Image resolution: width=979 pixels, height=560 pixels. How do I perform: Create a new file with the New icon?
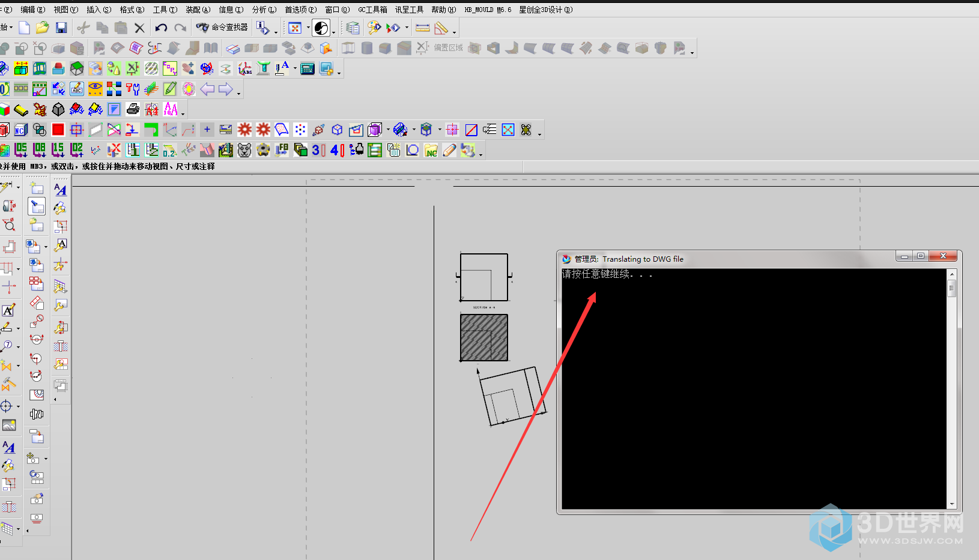[24, 28]
